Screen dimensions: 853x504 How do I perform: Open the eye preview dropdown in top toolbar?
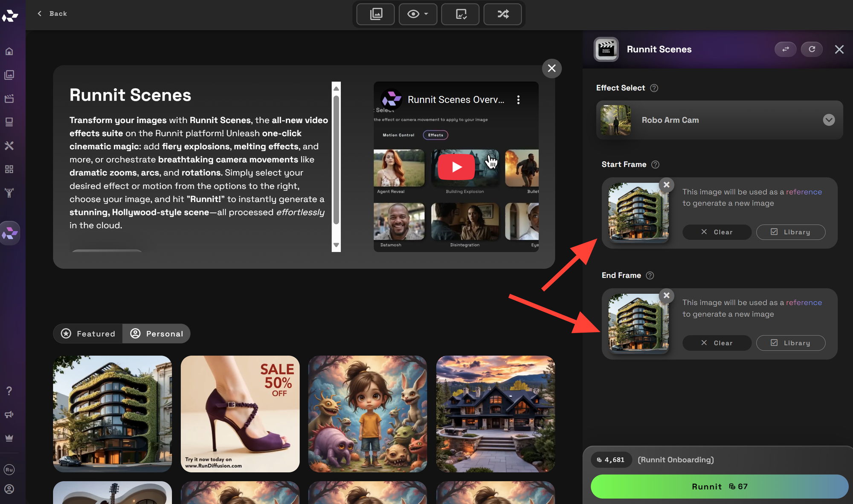point(418,14)
